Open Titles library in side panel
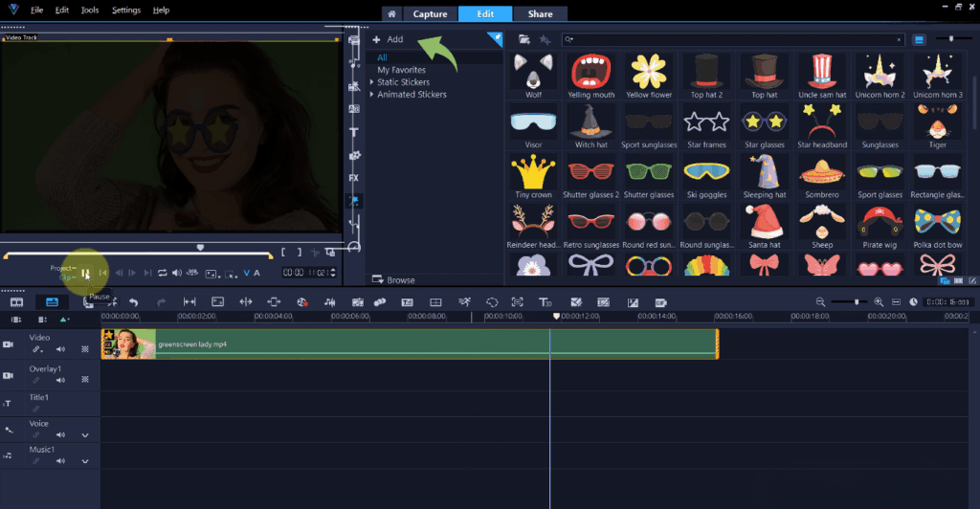This screenshot has height=509, width=980. click(354, 132)
